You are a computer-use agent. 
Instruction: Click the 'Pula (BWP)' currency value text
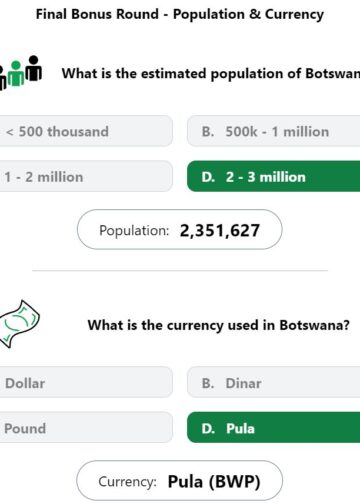coord(214,482)
